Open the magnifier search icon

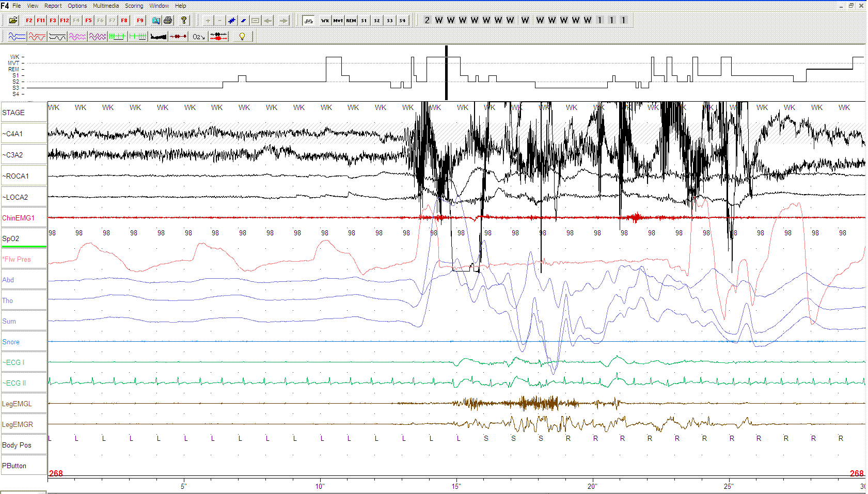156,20
